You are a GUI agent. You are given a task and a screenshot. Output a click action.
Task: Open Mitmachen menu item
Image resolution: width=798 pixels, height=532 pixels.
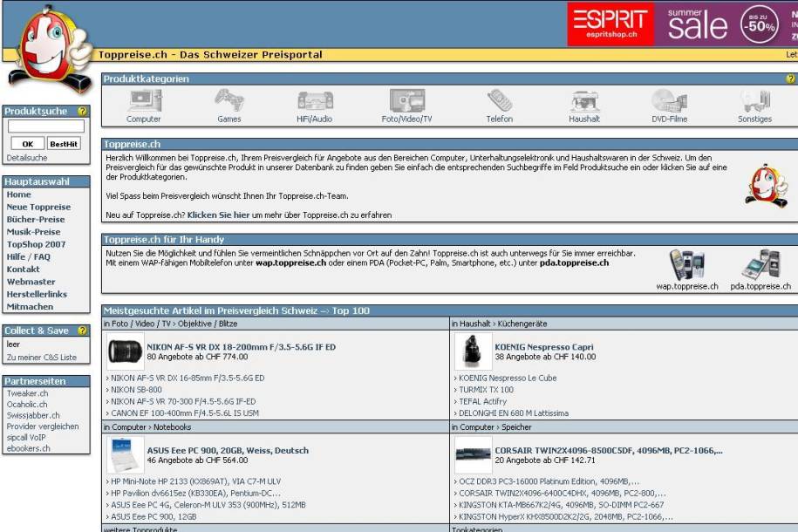pos(30,306)
